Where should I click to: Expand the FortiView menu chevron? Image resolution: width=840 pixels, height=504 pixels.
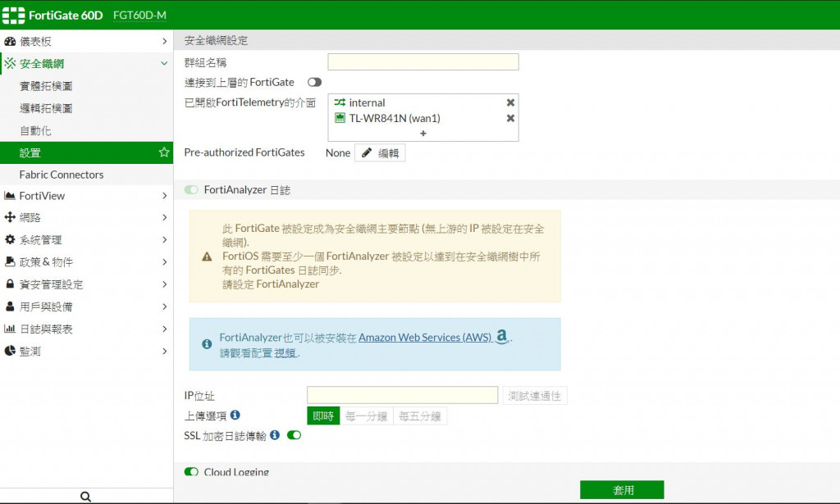coord(164,196)
